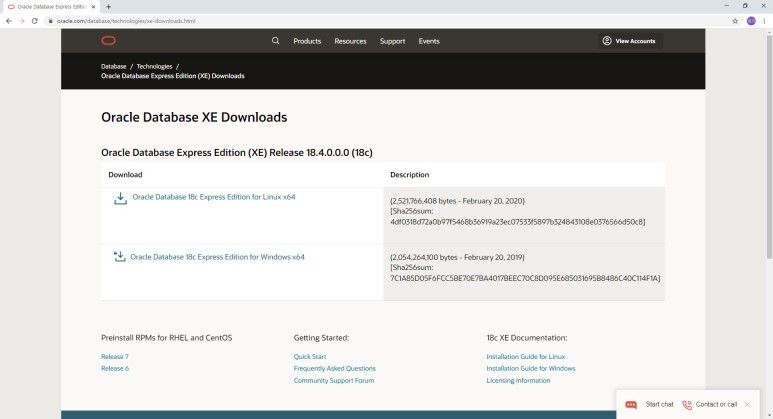Screen dimensions: 773x419
Task: Click the '2,054,264,100 bytes - February 20, 2019' text
Action: point(457,257)
